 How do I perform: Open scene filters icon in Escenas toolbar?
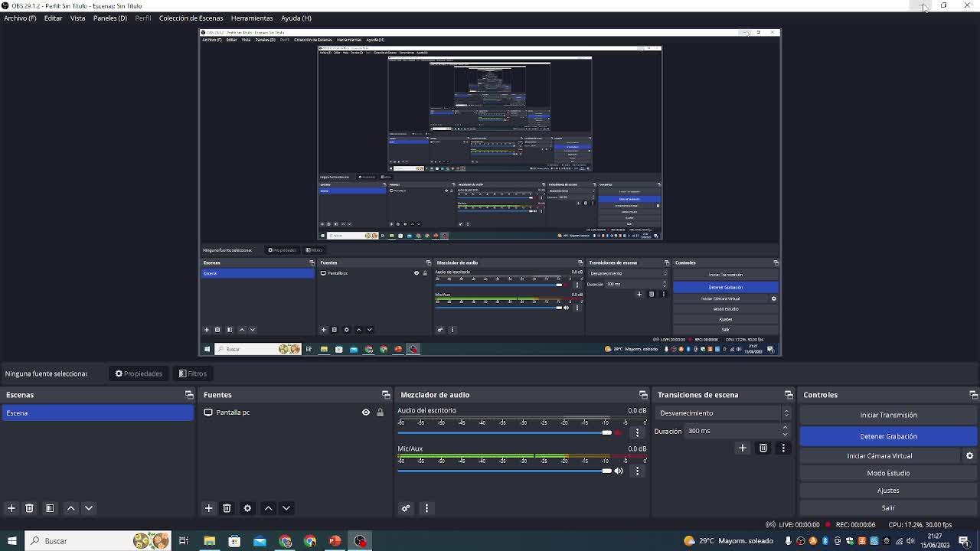pyautogui.click(x=50, y=508)
